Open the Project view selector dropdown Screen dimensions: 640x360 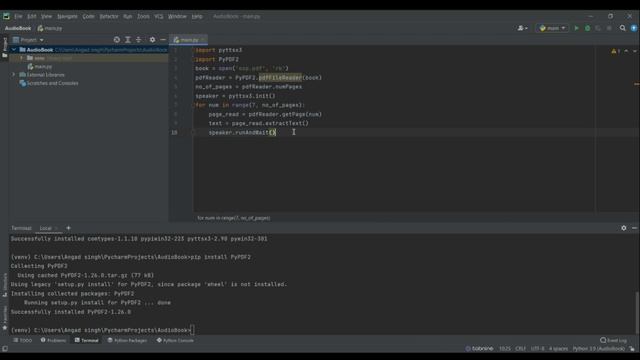pos(28,40)
